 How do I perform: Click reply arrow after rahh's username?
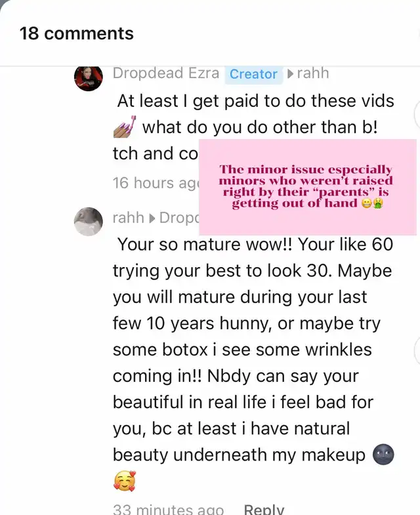[x=152, y=218]
